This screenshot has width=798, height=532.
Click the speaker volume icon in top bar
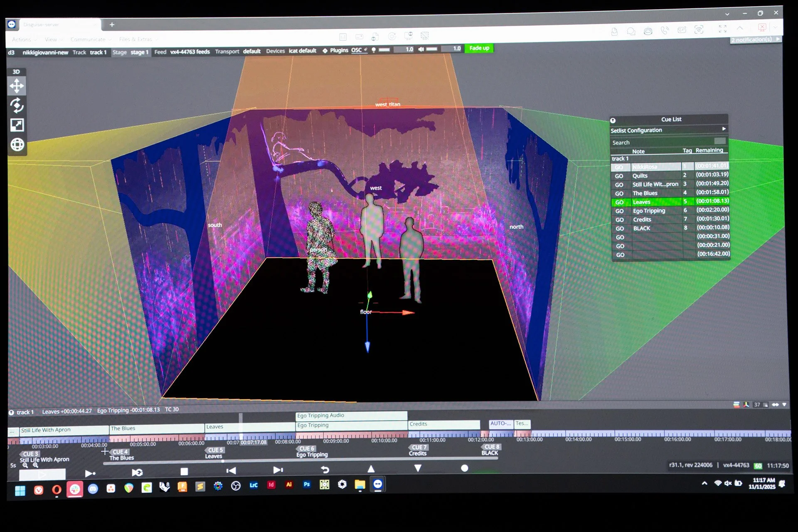[421, 49]
